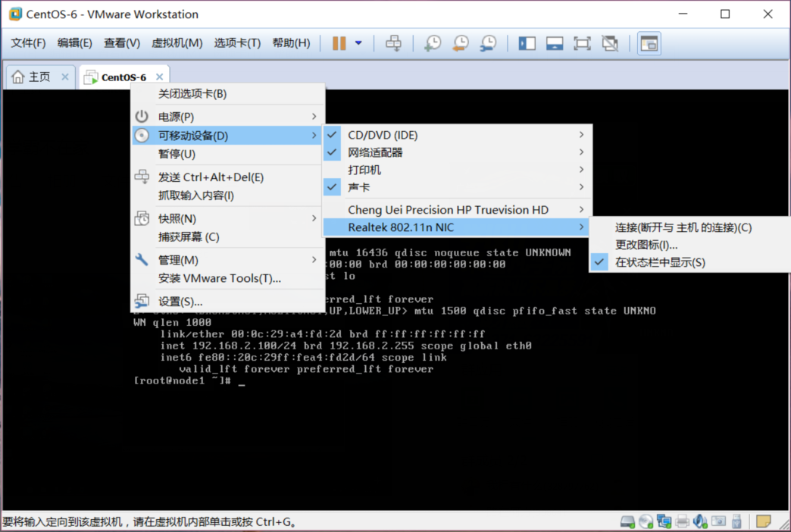Expand checked 声卡 device submenu

click(x=457, y=187)
